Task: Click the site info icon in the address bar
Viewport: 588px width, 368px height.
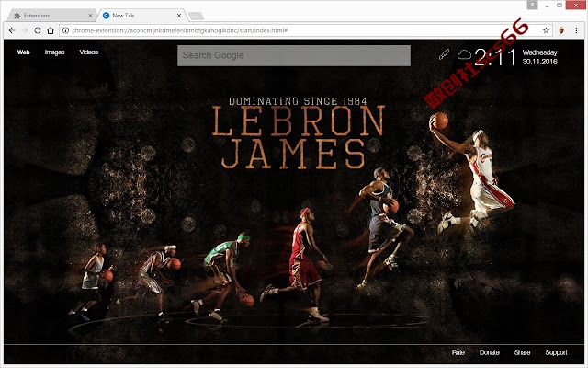Action: point(65,30)
